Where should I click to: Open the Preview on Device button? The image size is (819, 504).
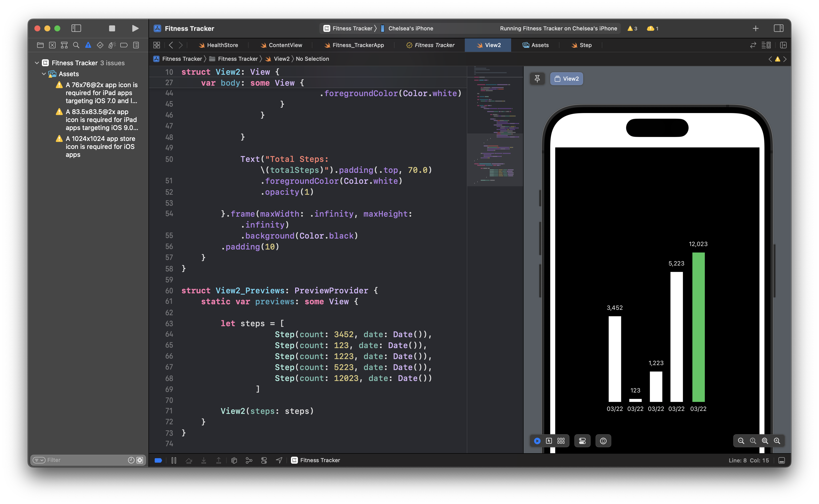point(603,441)
